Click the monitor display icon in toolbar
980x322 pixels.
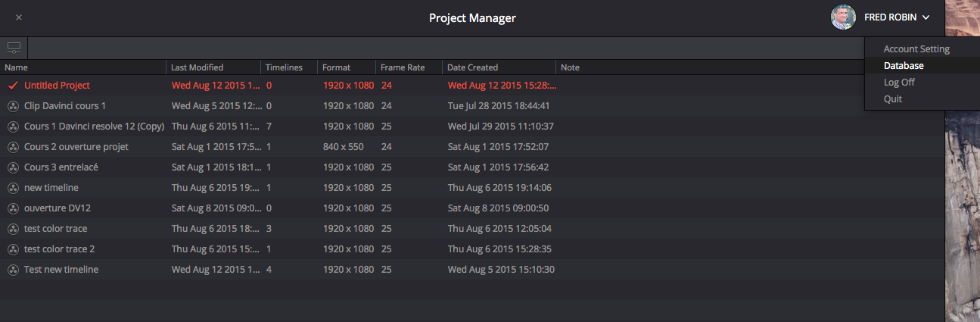click(13, 48)
